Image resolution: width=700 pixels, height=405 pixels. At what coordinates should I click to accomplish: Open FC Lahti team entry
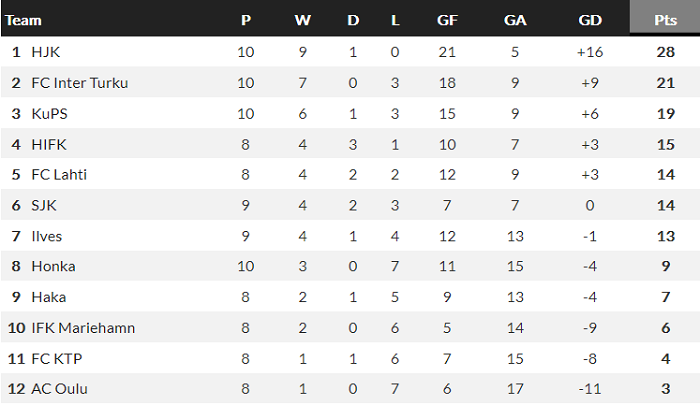(x=59, y=175)
